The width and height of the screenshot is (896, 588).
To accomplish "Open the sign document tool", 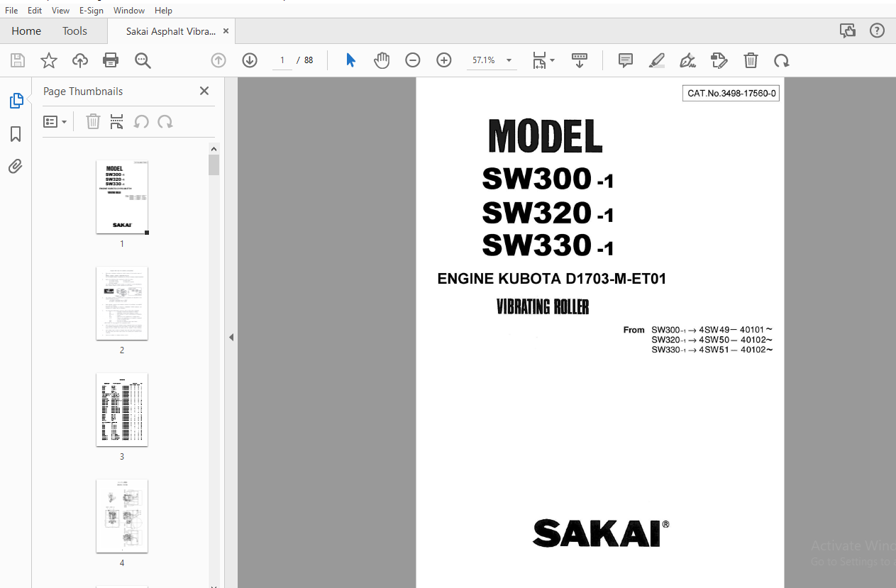I will [687, 60].
